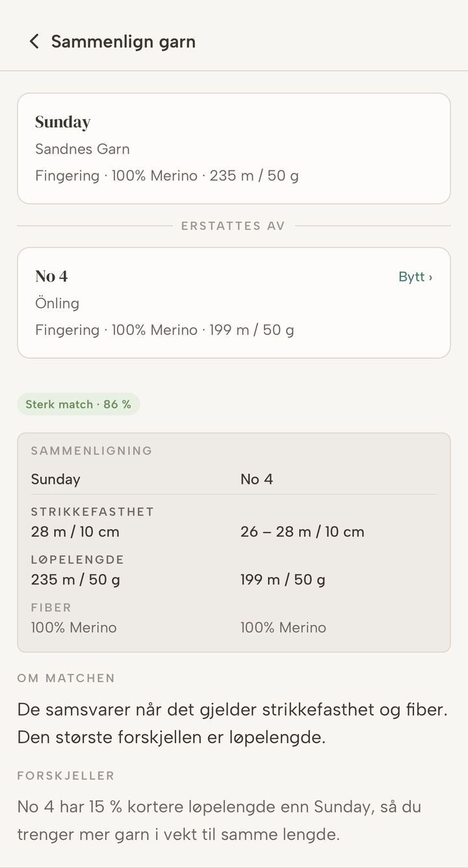This screenshot has width=468, height=868.
Task: Tap the Sterk match 86 % badge
Action: [x=78, y=404]
